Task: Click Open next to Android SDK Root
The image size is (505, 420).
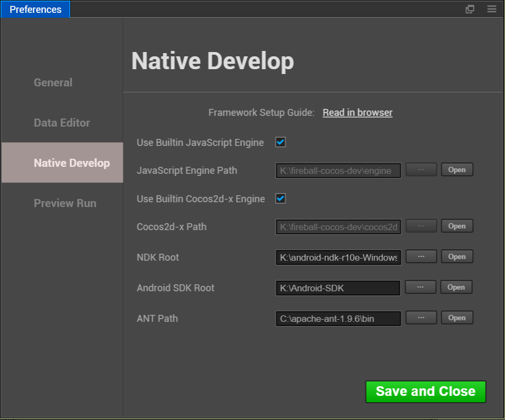Action: point(456,287)
